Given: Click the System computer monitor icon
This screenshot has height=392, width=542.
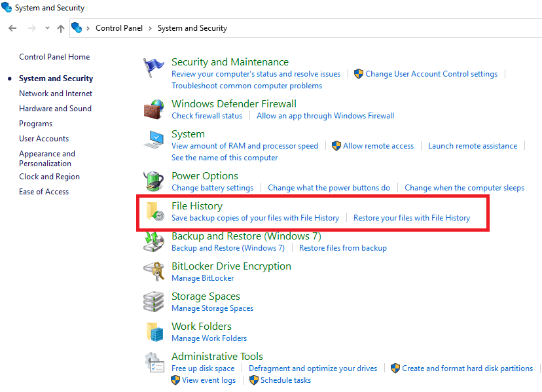Looking at the screenshot, I should [153, 139].
